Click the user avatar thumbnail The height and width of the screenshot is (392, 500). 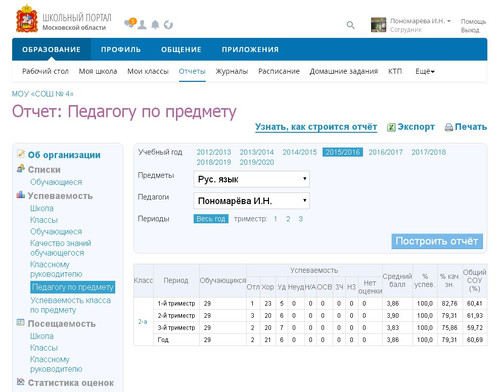378,25
